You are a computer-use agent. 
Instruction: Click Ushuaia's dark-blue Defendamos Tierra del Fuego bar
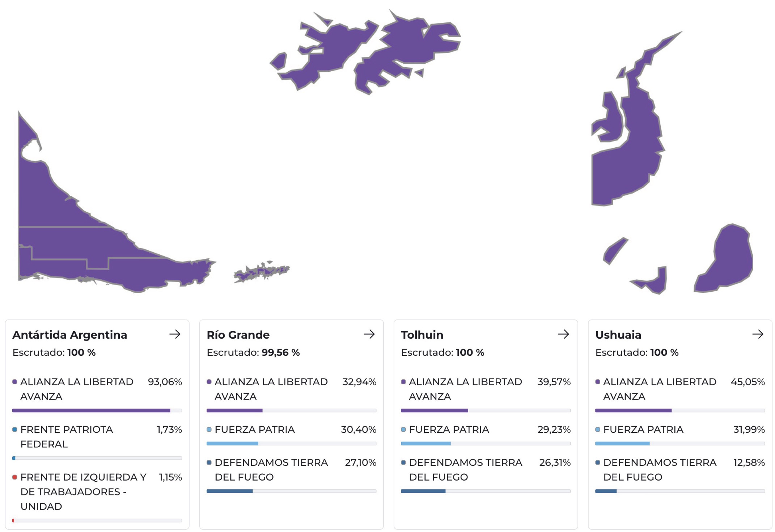(606, 491)
